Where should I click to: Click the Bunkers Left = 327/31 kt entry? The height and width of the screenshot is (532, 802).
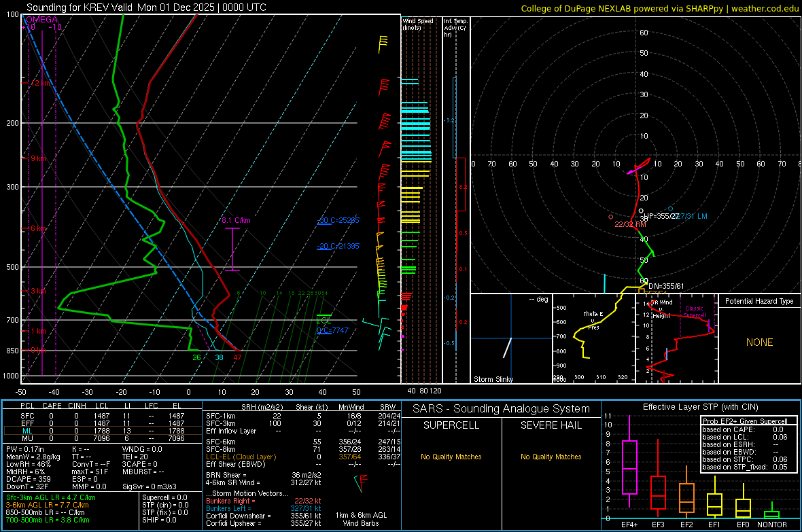click(264, 508)
